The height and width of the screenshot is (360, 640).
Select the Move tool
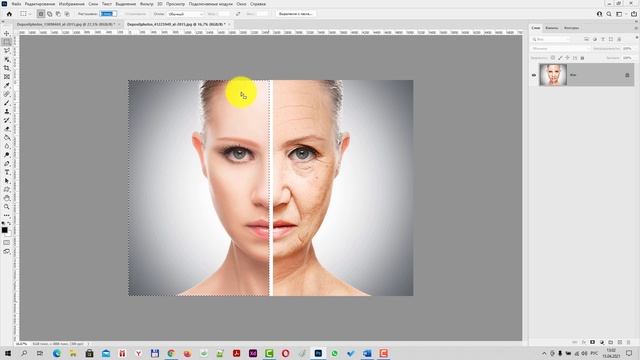(7, 33)
